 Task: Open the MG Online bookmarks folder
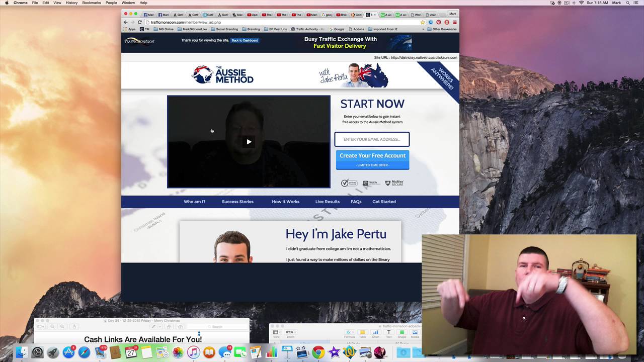tap(163, 29)
